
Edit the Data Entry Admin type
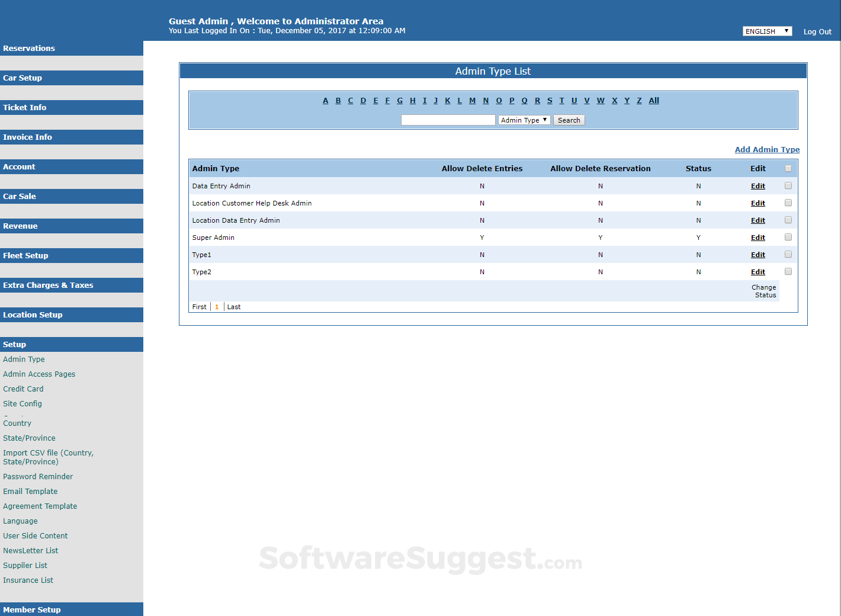(757, 185)
